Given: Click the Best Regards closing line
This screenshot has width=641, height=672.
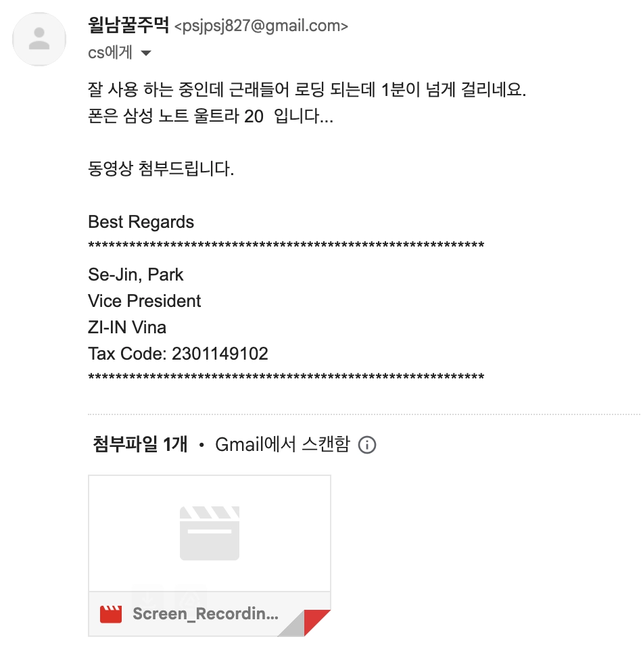Looking at the screenshot, I should pos(141,222).
